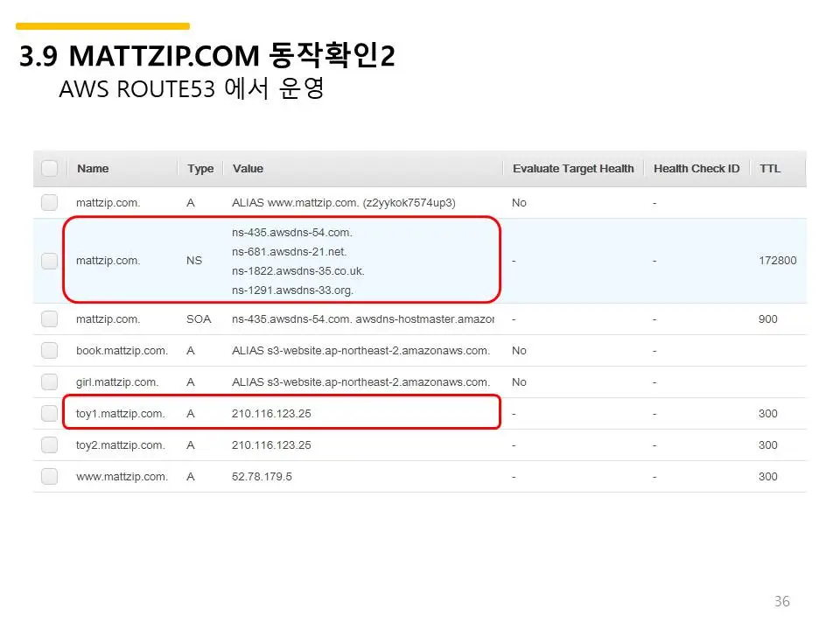Select checkbox of mattzip.com NS record
The width and height of the screenshot is (840, 630).
pyautogui.click(x=49, y=261)
